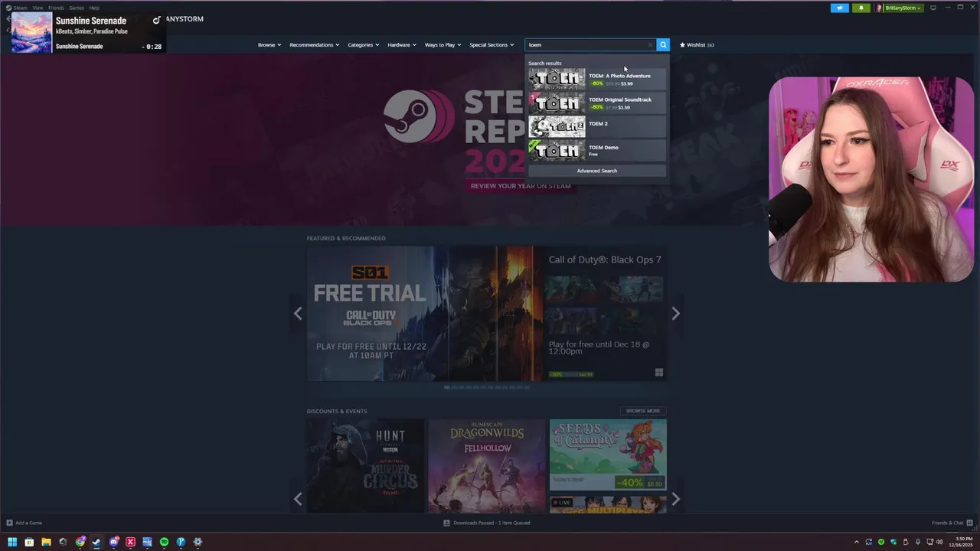Viewport: 980px width, 551px height.
Task: Expand the Special Sections dropdown
Action: (x=492, y=44)
